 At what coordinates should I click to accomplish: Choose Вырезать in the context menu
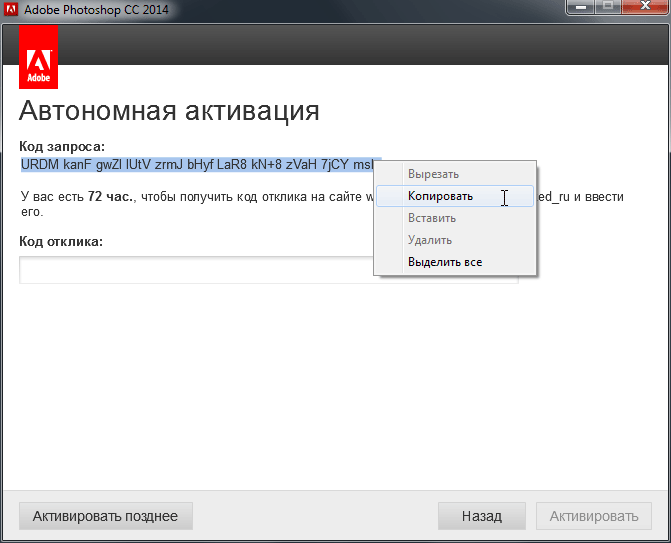pos(455,174)
